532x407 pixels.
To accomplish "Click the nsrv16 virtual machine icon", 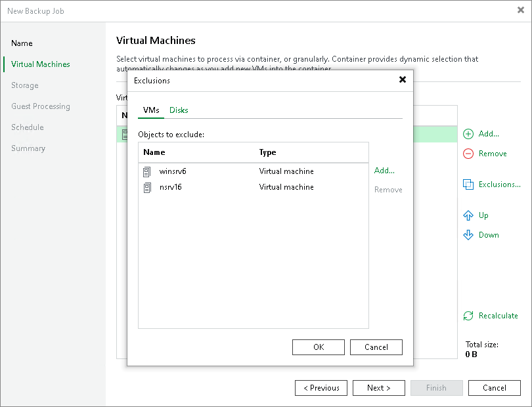I will click(147, 188).
